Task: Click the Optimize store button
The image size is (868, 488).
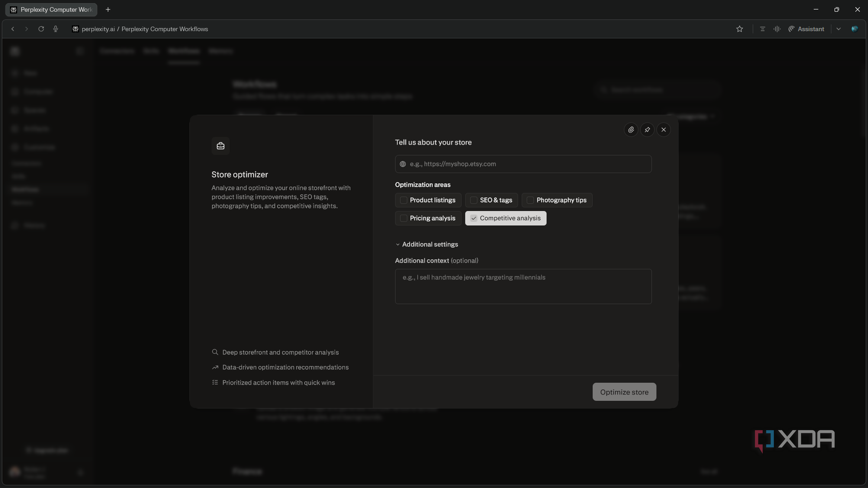Action: pyautogui.click(x=624, y=392)
